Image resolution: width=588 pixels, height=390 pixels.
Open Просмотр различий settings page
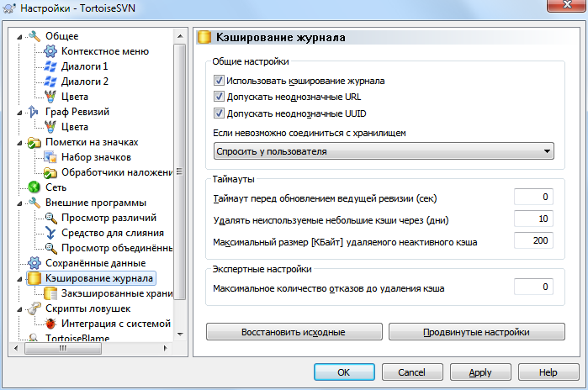tap(109, 218)
